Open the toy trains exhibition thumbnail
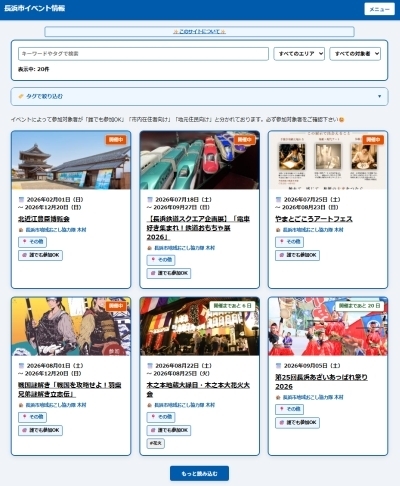Image resolution: width=400 pixels, height=486 pixels. (x=200, y=160)
